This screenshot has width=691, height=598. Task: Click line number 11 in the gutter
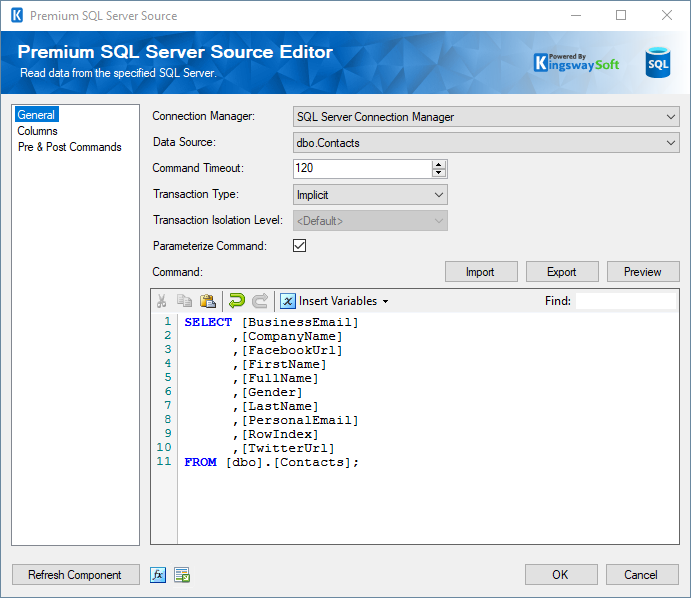tap(163, 462)
